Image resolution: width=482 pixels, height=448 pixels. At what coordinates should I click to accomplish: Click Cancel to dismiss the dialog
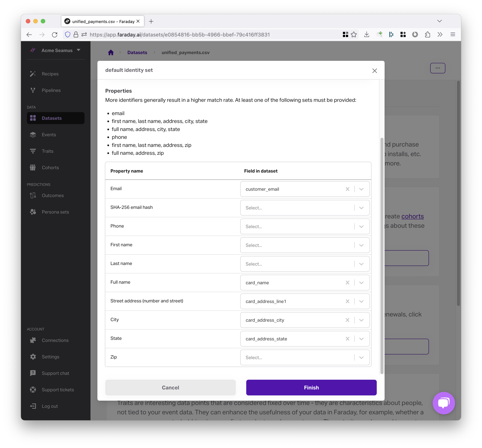170,387
